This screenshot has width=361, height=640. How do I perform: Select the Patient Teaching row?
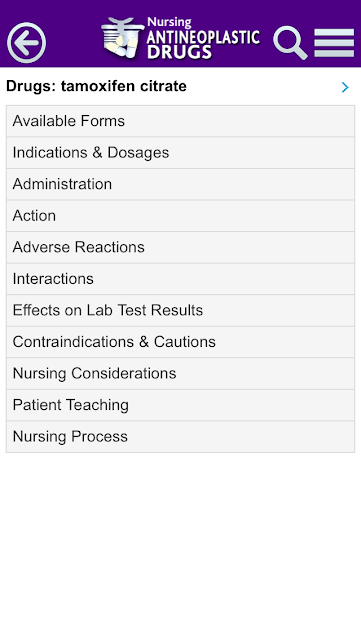180,405
